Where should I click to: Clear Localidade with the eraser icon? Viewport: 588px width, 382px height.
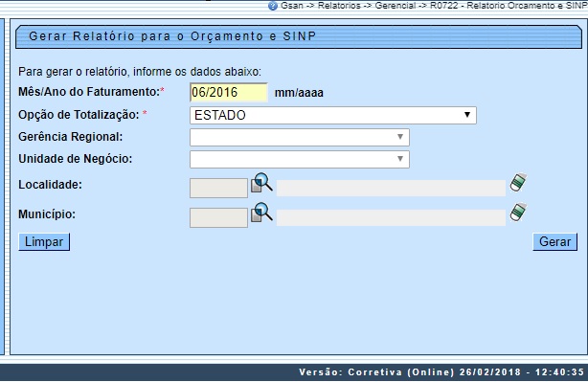coord(518,183)
